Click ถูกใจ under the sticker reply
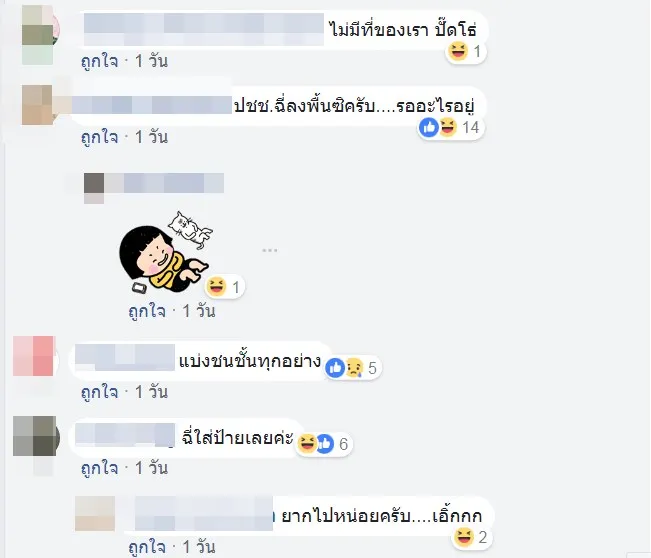This screenshot has height=558, width=651. click(147, 311)
